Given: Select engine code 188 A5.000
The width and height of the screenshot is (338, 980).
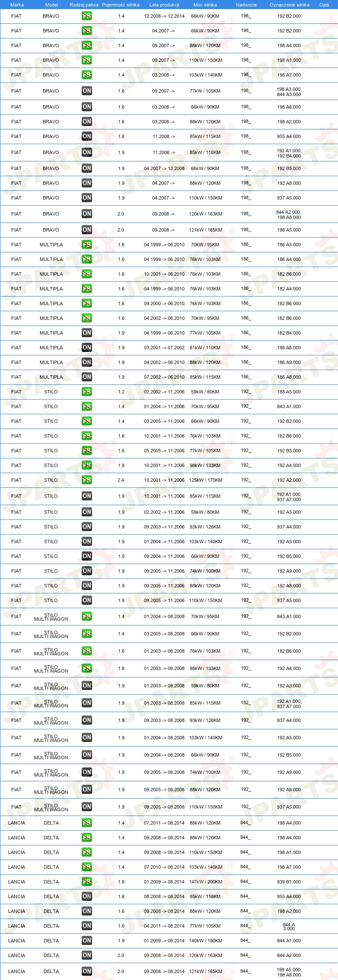Looking at the screenshot, I should click(289, 392).
